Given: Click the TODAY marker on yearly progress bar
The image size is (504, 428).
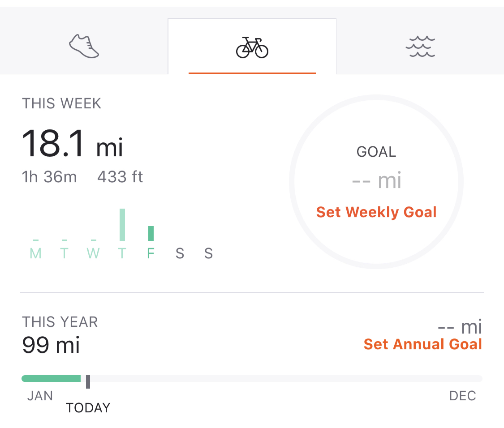Looking at the screenshot, I should coord(88,381).
